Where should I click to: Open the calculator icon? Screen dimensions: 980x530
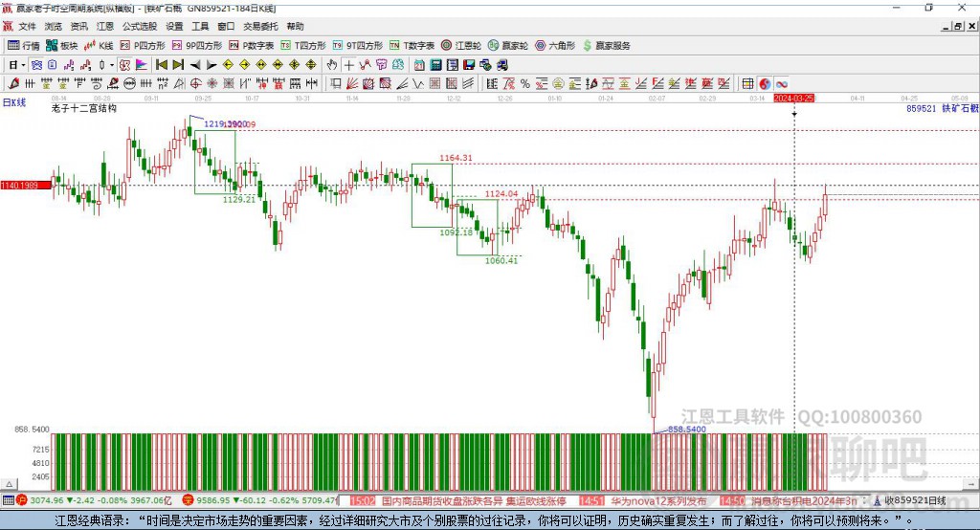click(x=435, y=64)
